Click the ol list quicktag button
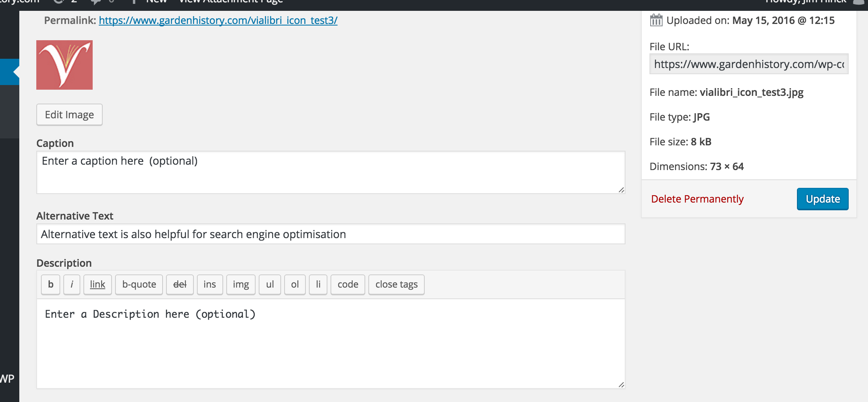The width and height of the screenshot is (868, 402). point(295,284)
